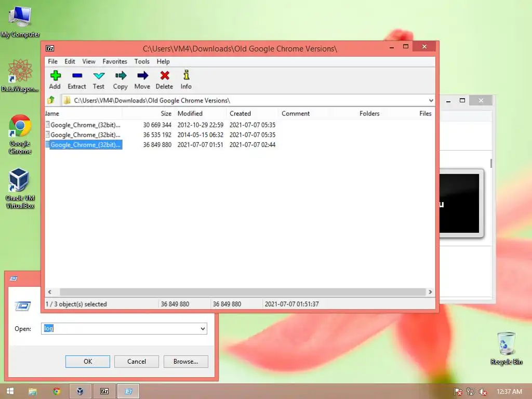Open the Edit menu
The height and width of the screenshot is (399, 532).
[70, 61]
